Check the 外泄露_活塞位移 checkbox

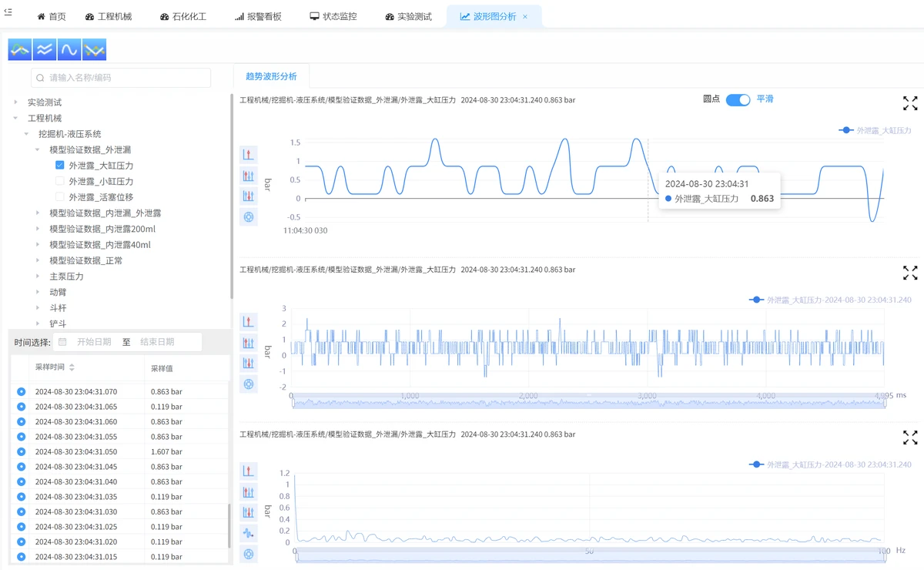coord(60,197)
